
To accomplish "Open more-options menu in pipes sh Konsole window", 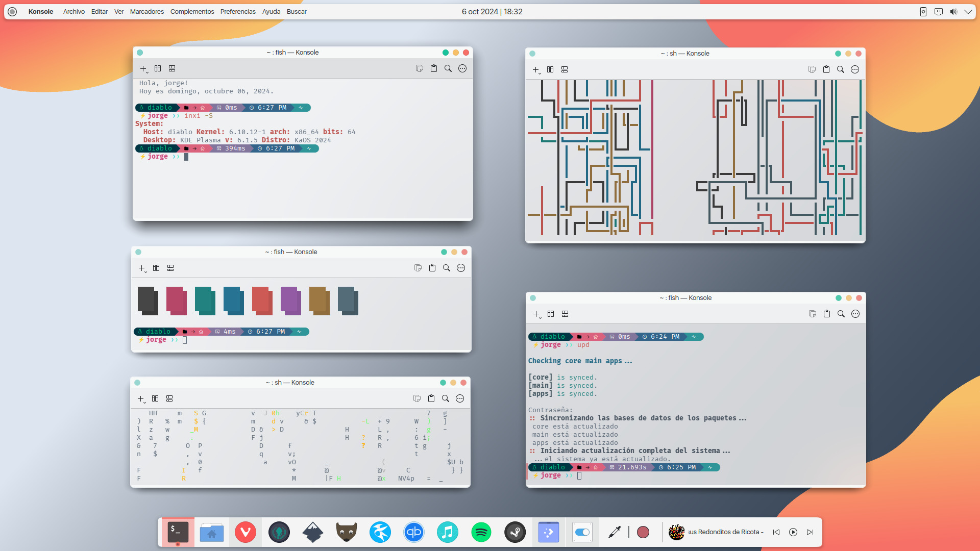I will pos(855,69).
